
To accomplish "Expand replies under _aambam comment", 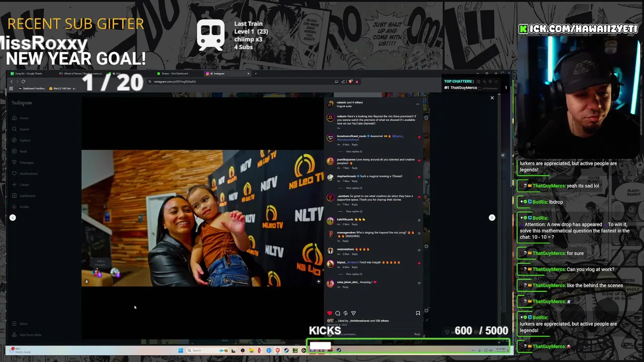I will click(354, 211).
